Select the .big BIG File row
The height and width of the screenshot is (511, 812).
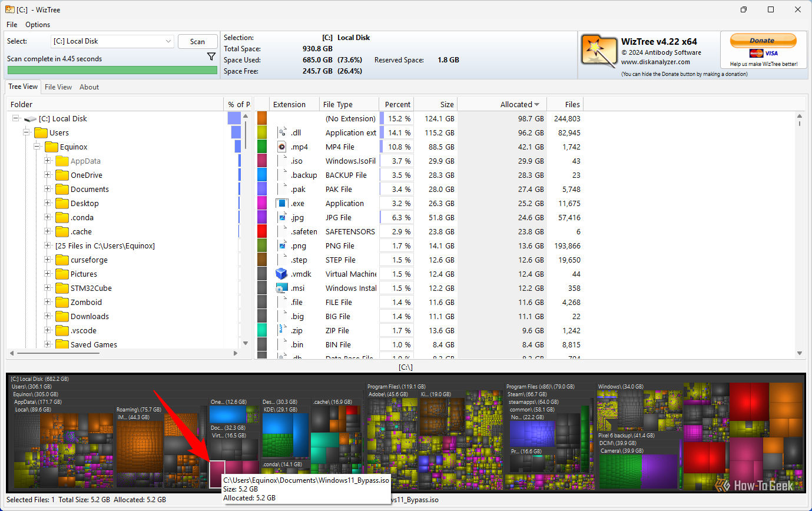419,317
